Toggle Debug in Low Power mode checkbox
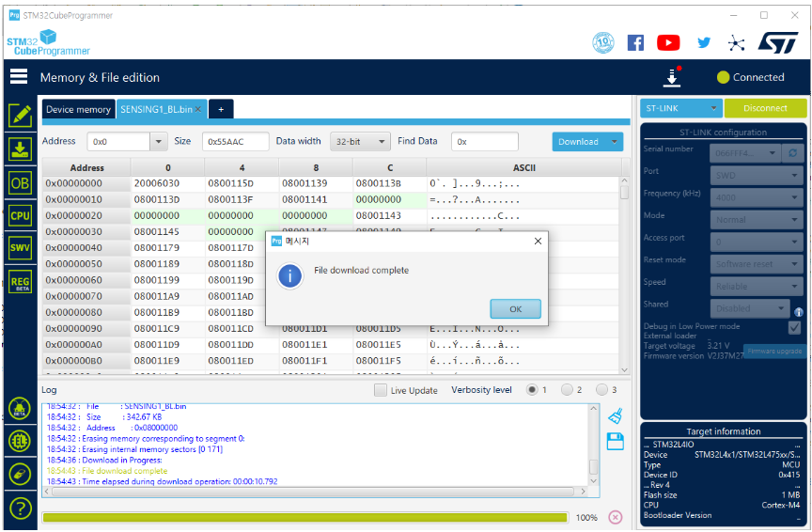This screenshot has height=532, width=812. coord(794,327)
